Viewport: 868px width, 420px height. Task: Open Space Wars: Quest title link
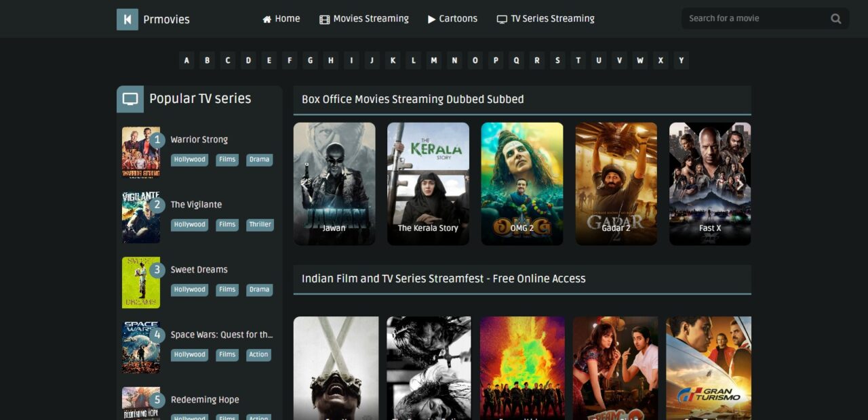click(222, 335)
